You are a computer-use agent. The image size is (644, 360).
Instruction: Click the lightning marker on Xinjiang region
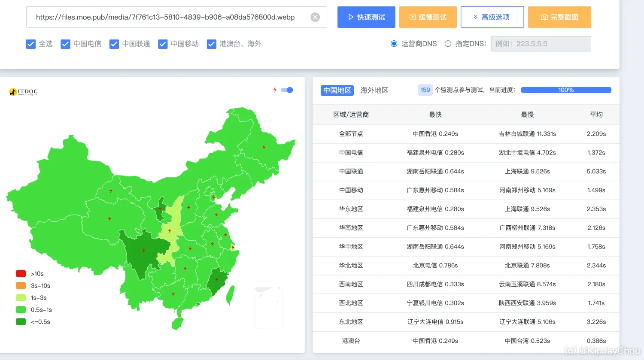pos(111,191)
